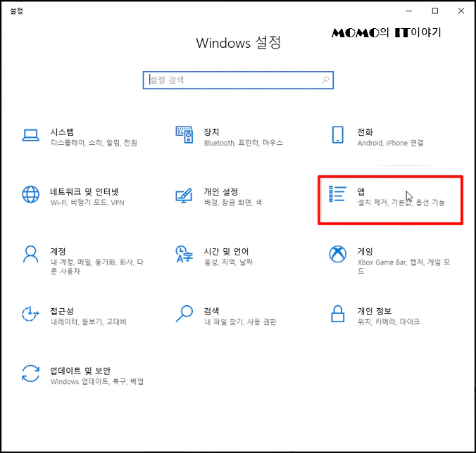Minimize the 설정 window
This screenshot has width=476, height=453.
click(409, 11)
